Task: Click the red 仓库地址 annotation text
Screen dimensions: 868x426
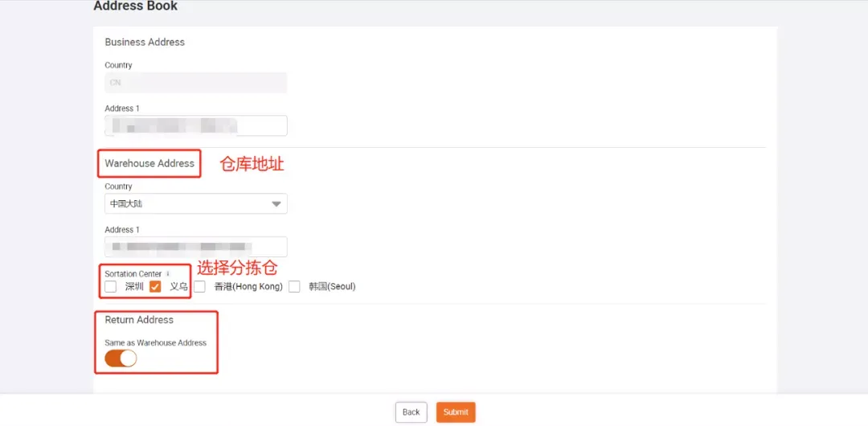Action: coord(252,165)
